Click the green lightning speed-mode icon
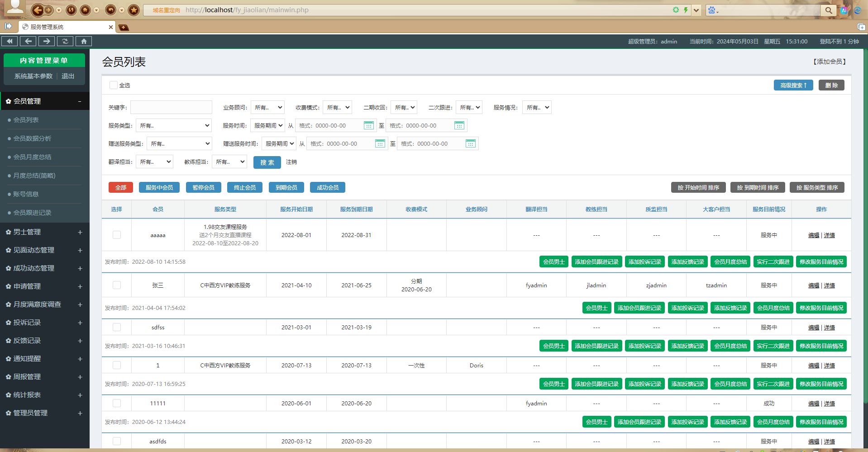This screenshot has height=452, width=868. pyautogui.click(x=686, y=10)
